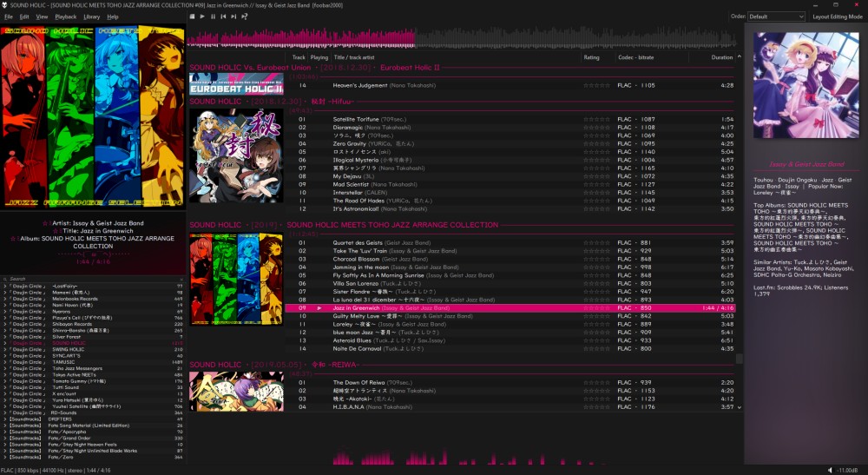Screen dimensions: 868x475
Task: Open the Playback menu
Action: [x=65, y=16]
